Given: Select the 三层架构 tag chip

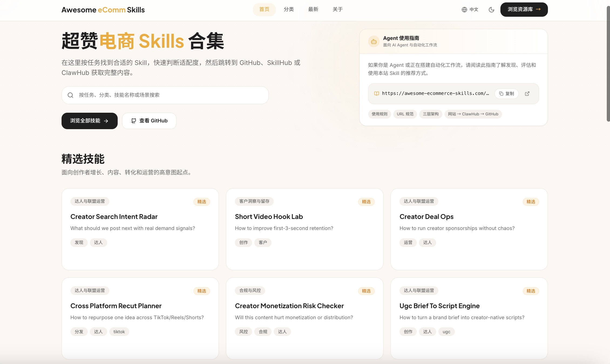Looking at the screenshot, I should click(431, 114).
